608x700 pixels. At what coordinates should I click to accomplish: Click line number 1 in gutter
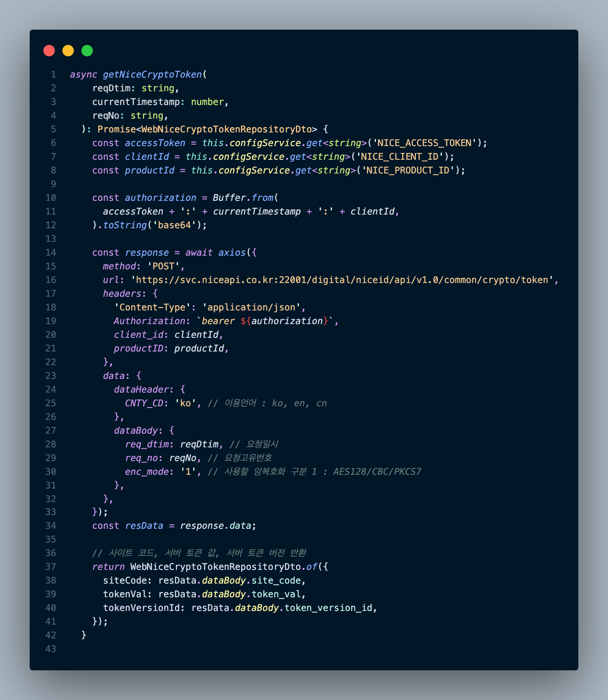pos(53,75)
